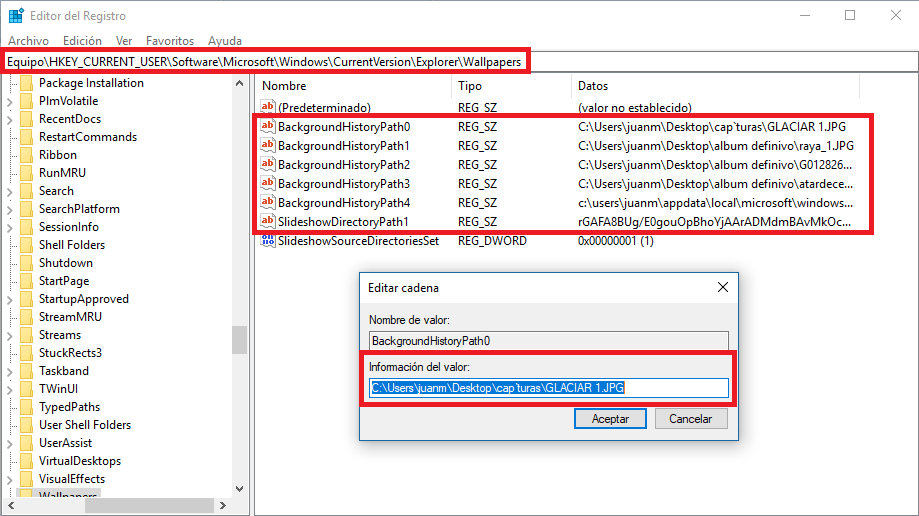919x516 pixels.
Task: Close the Editar cadena dialog
Action: pyautogui.click(x=723, y=287)
